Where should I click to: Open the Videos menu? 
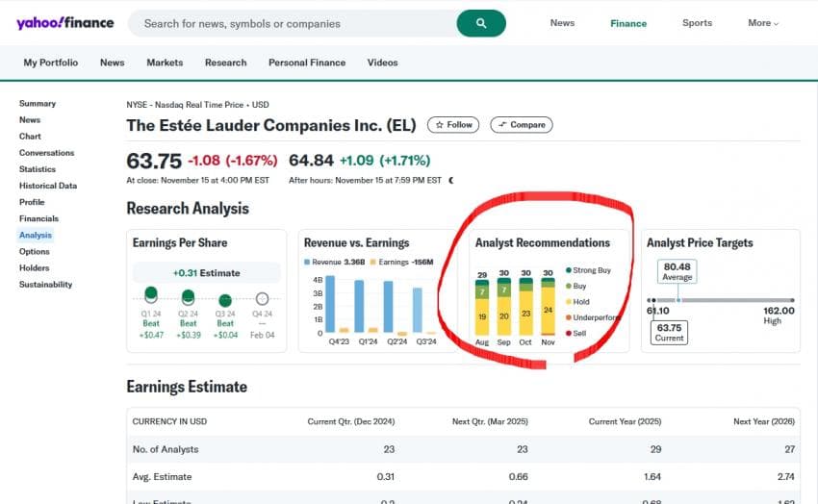pos(382,63)
